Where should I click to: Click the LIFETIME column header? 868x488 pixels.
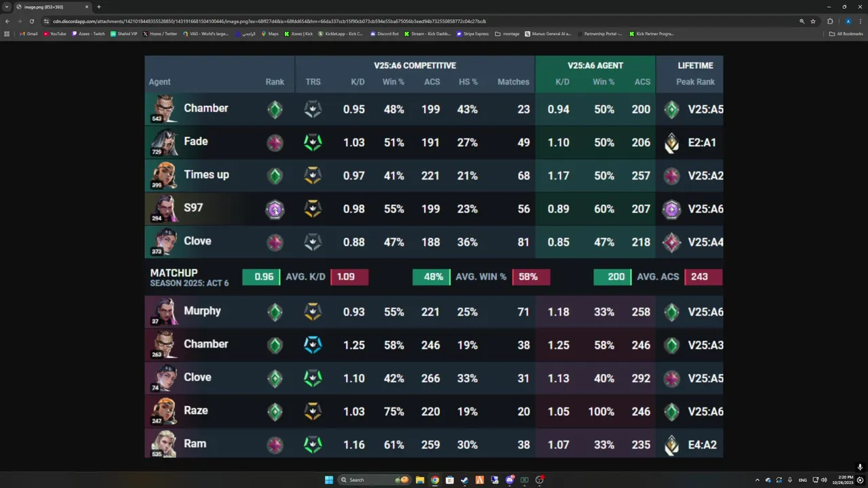(696, 66)
